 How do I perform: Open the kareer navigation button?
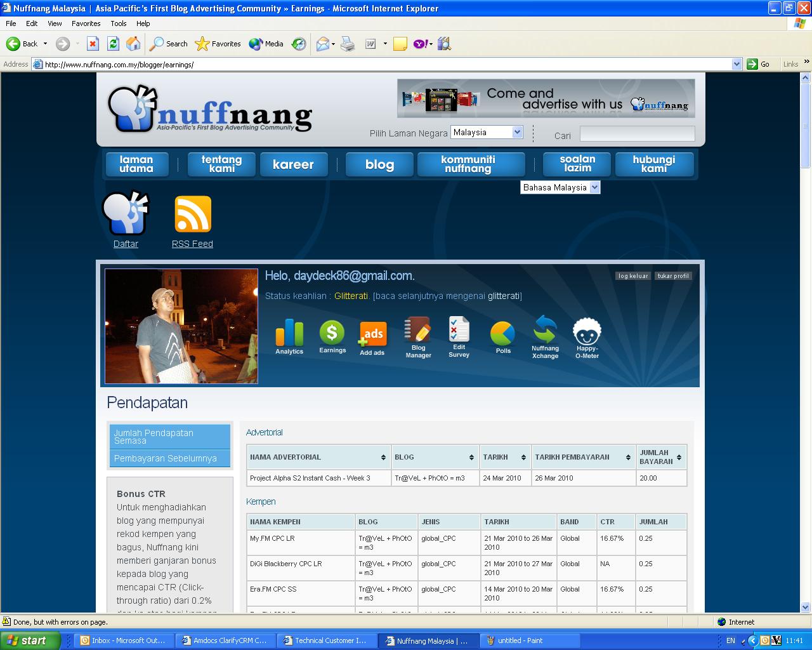pyautogui.click(x=293, y=164)
